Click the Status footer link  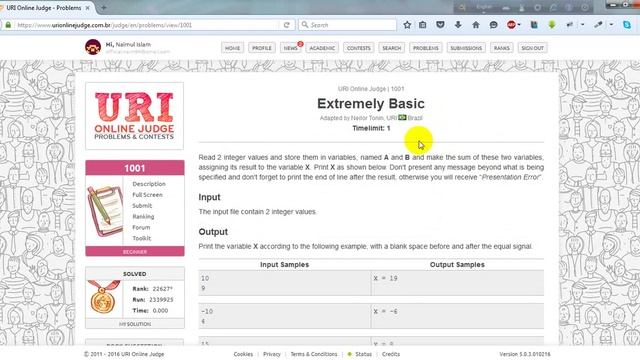pos(363,354)
